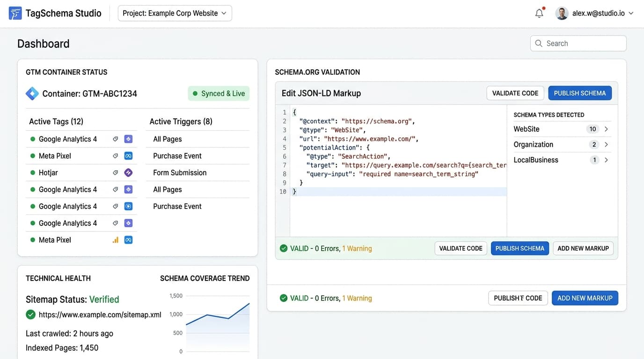This screenshot has height=359, width=644.
Task: Click the Active Tags (12) heading
Action: pyautogui.click(x=56, y=122)
